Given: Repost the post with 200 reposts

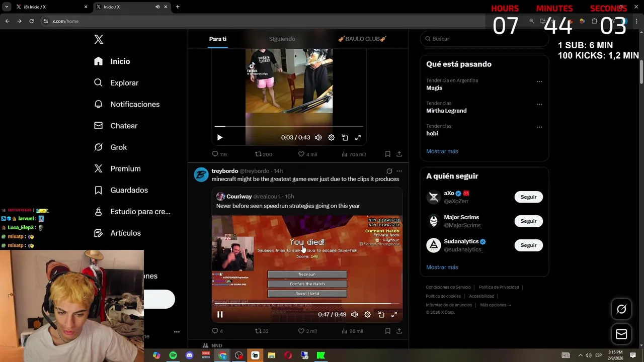Looking at the screenshot, I should 263,154.
